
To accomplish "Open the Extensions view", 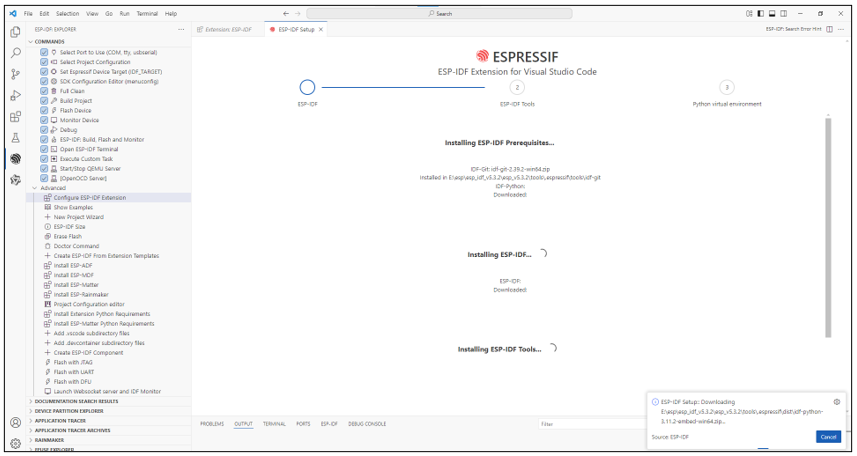I will [15, 116].
